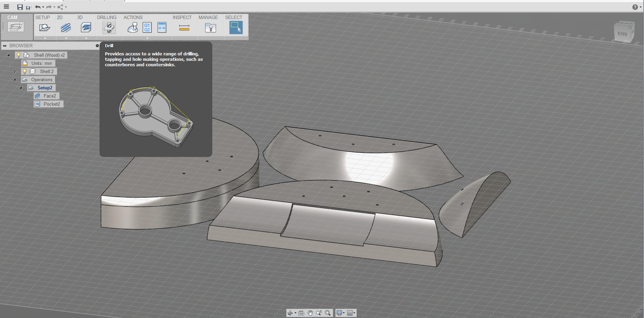Activate the Select tool icon

point(236,28)
